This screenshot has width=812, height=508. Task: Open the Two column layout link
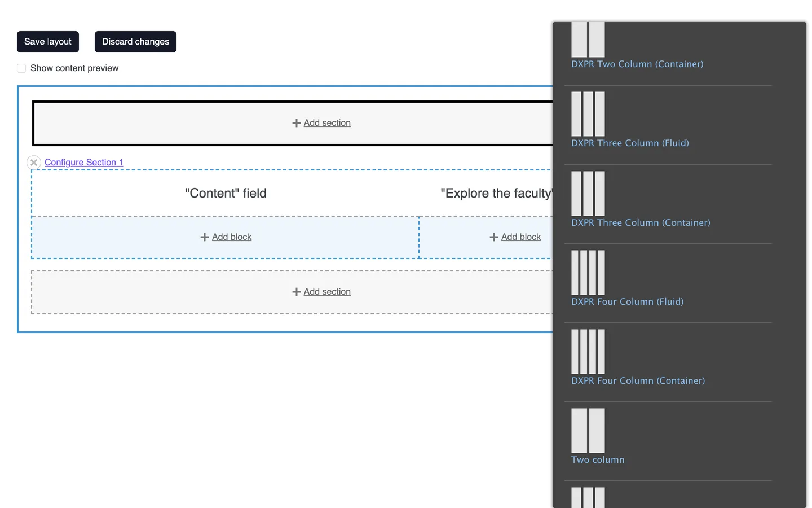pyautogui.click(x=598, y=460)
